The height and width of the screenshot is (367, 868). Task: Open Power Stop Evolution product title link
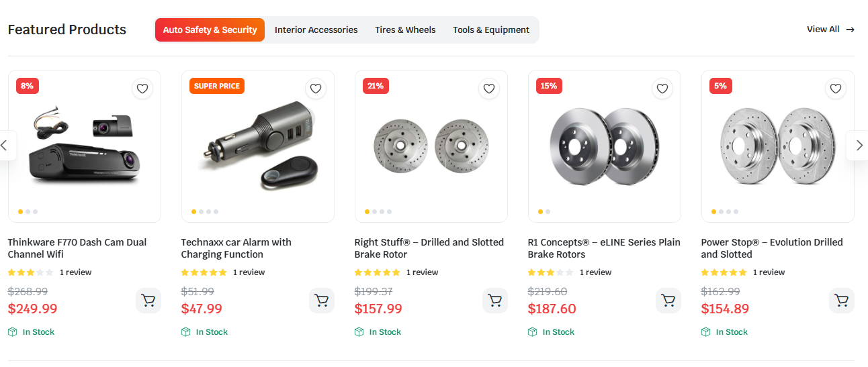[x=771, y=248]
